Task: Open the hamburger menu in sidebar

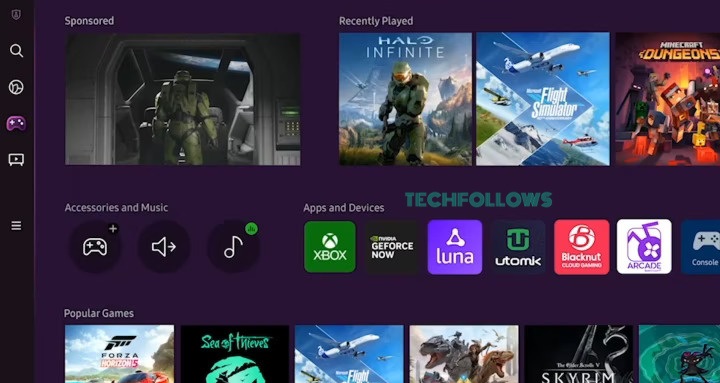Action: coord(17,225)
